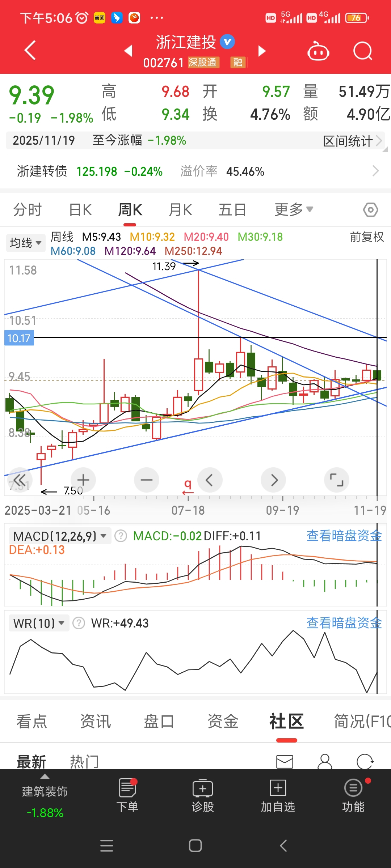Tap the 溢价率 45.46% value
Viewport: 391px width, 868px height.
pos(245,171)
